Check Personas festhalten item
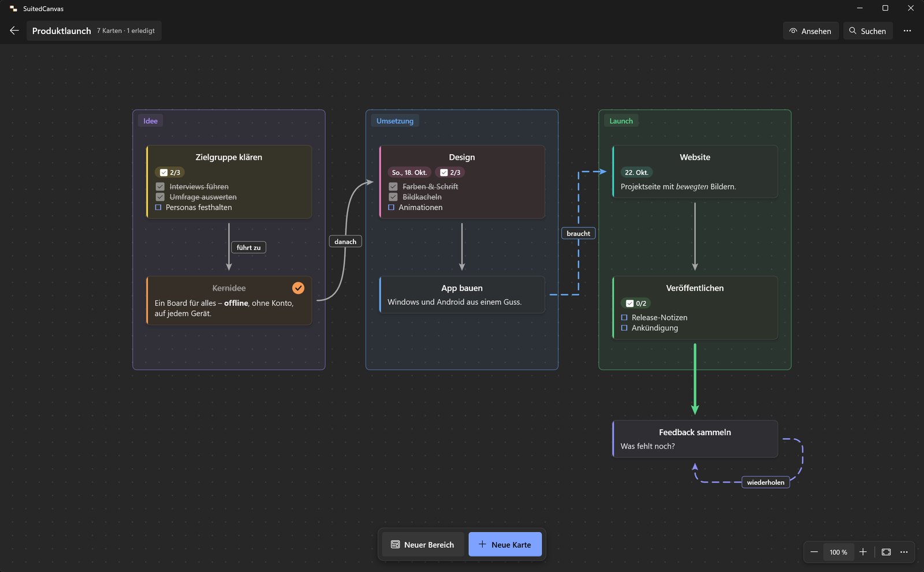This screenshot has height=572, width=924. coord(158,207)
